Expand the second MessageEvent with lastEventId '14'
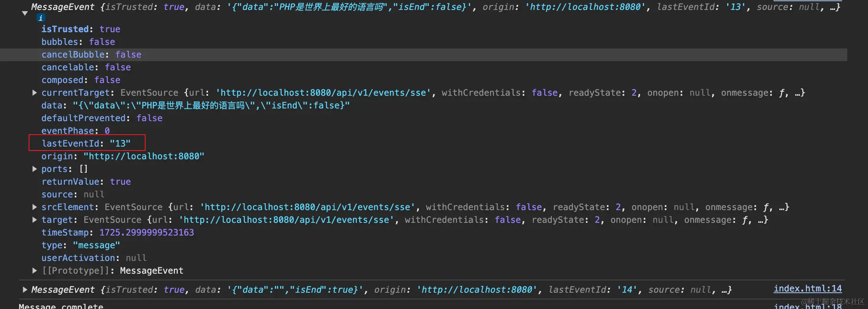The height and width of the screenshot is (309, 868). coord(25,290)
